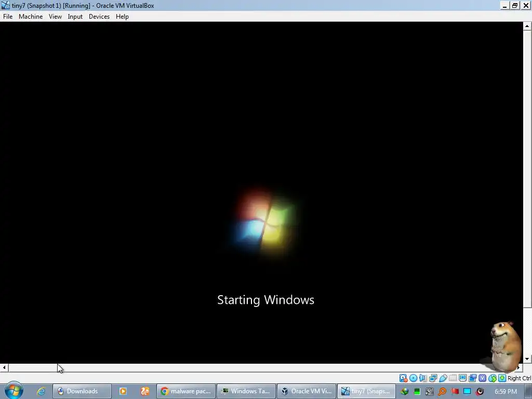Click the network adapters status icon
The height and width of the screenshot is (399, 532).
tap(433, 378)
